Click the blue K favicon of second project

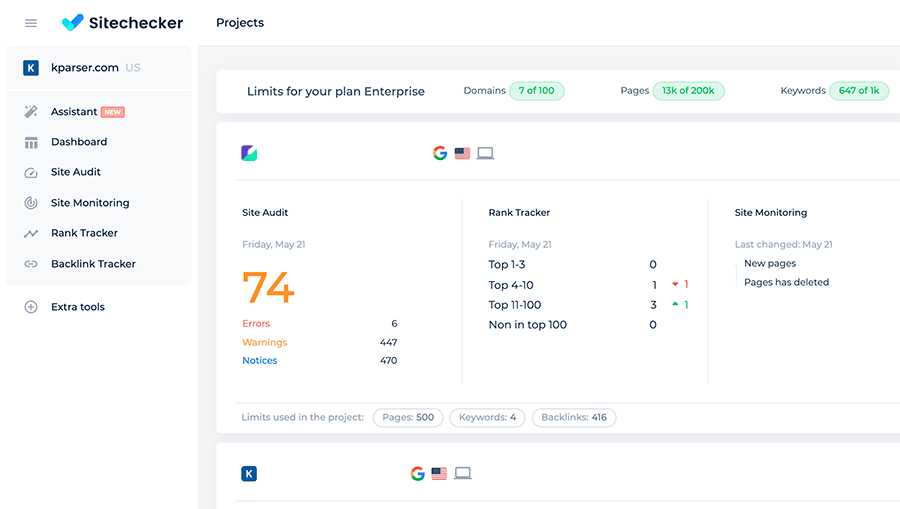coord(249,473)
